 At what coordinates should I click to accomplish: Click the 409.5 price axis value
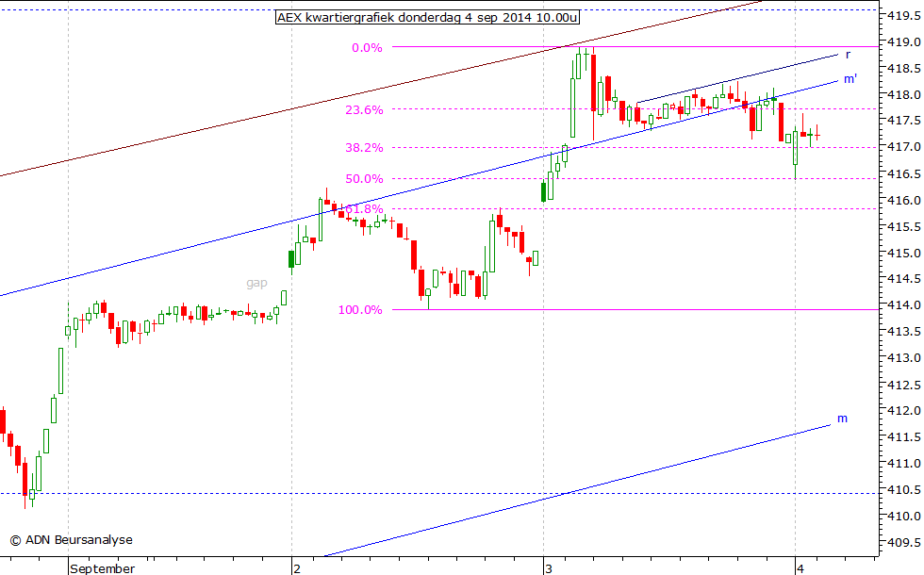[x=903, y=542]
